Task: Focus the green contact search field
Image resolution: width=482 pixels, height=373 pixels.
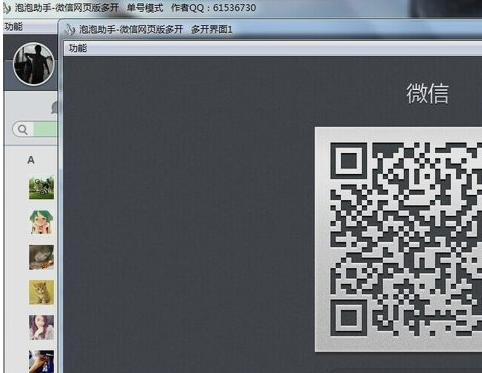Action: tap(46, 129)
